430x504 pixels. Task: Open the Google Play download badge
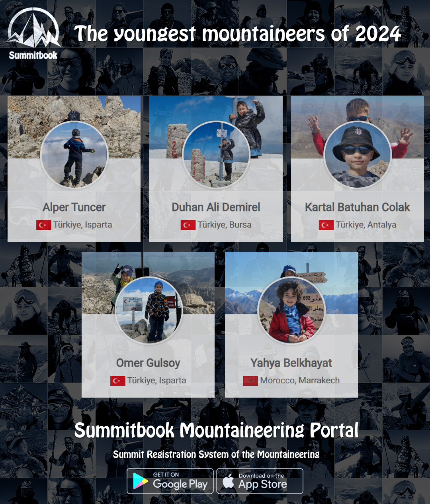[x=170, y=481]
